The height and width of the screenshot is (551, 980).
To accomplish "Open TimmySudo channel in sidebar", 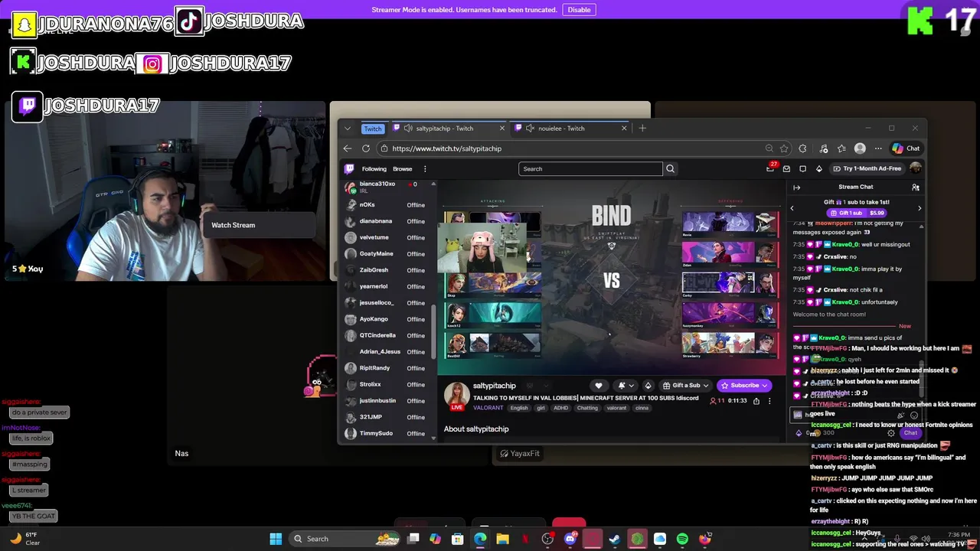I will (387, 433).
